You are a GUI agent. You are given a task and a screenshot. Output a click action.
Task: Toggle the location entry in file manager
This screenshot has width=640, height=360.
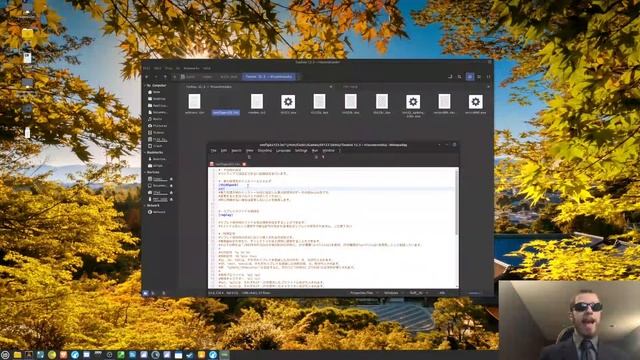[x=450, y=76]
